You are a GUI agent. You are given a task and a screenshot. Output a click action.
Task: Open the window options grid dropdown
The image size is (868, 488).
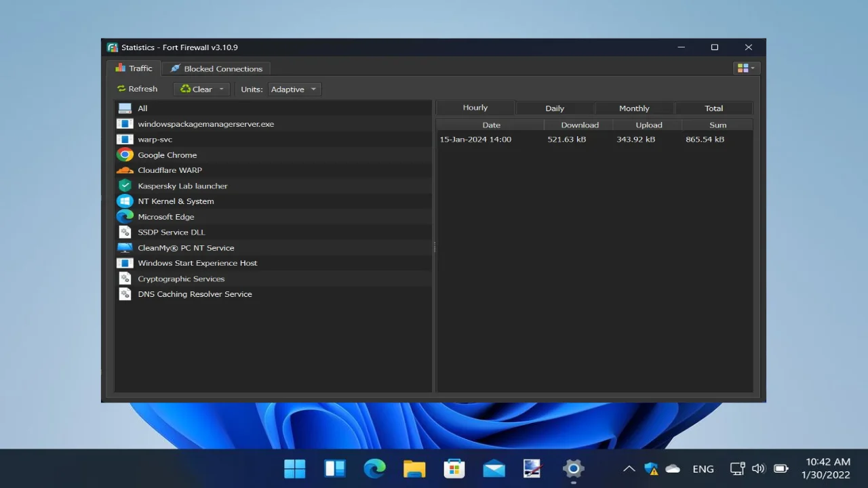(747, 68)
